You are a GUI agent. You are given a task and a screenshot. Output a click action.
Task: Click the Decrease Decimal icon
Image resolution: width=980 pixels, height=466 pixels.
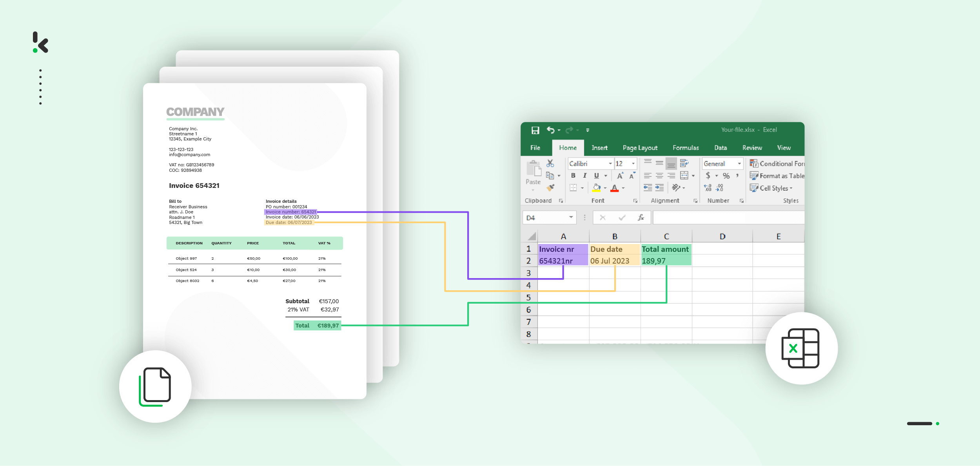719,188
